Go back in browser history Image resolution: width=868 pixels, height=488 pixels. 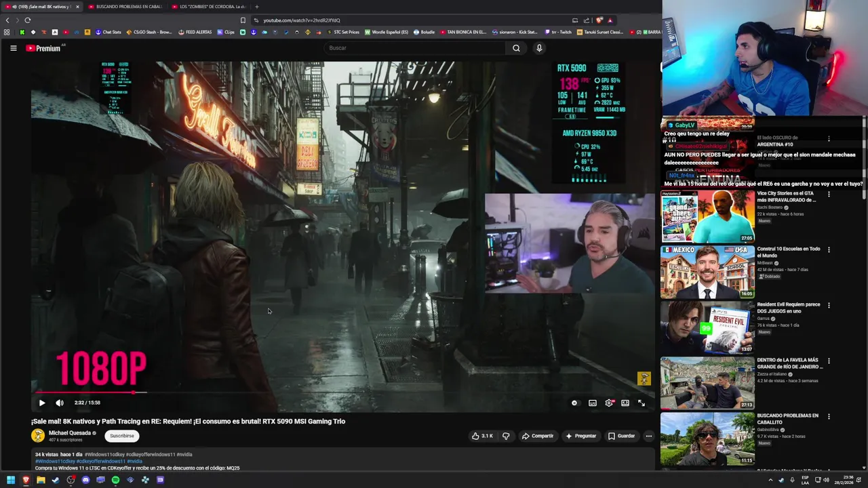click(x=7, y=20)
